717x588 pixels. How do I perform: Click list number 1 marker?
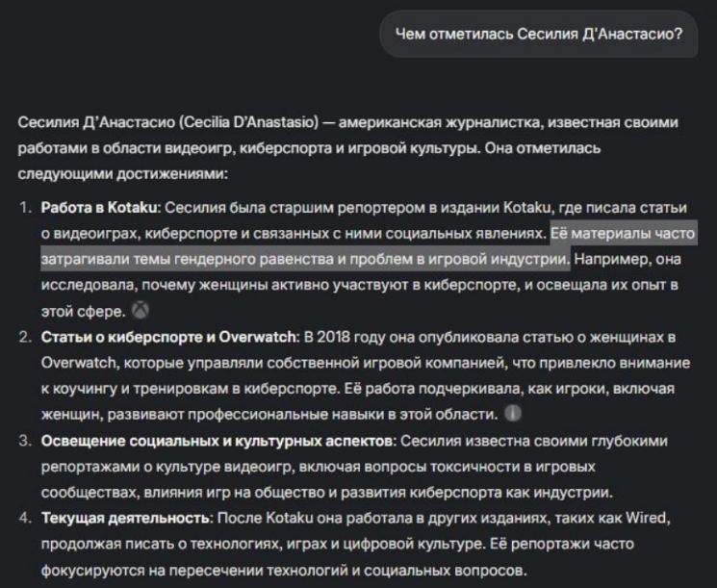coord(26,208)
